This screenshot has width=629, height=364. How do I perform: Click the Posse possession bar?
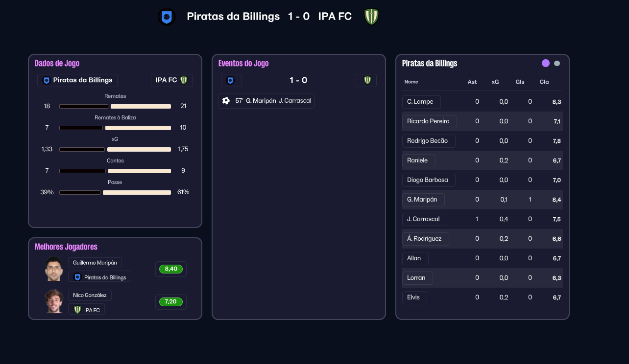coord(115,192)
